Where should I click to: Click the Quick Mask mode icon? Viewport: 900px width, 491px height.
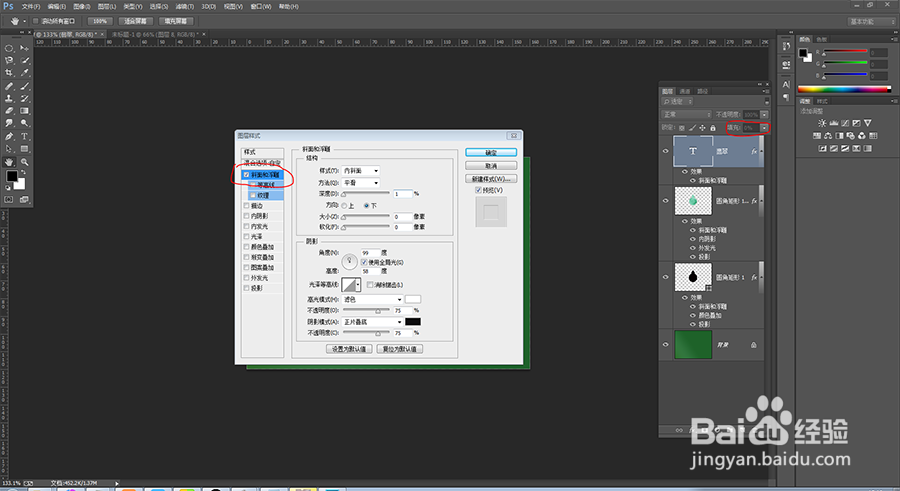(9, 200)
